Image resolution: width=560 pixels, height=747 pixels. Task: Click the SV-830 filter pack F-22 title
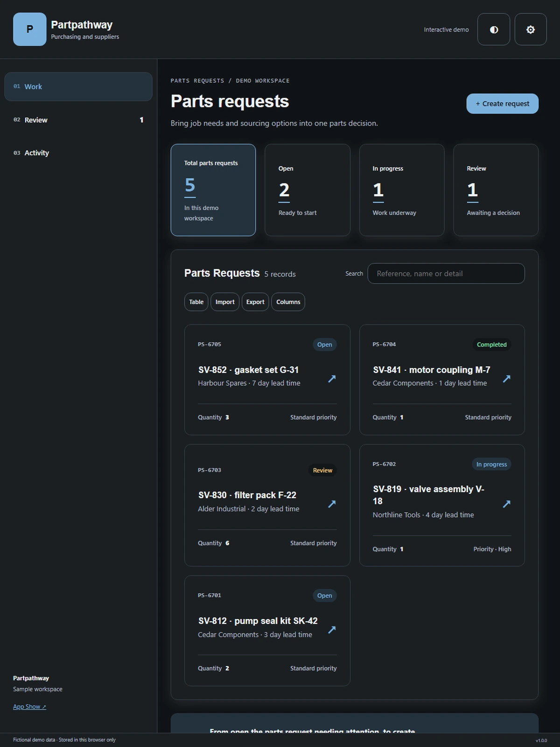click(x=247, y=495)
